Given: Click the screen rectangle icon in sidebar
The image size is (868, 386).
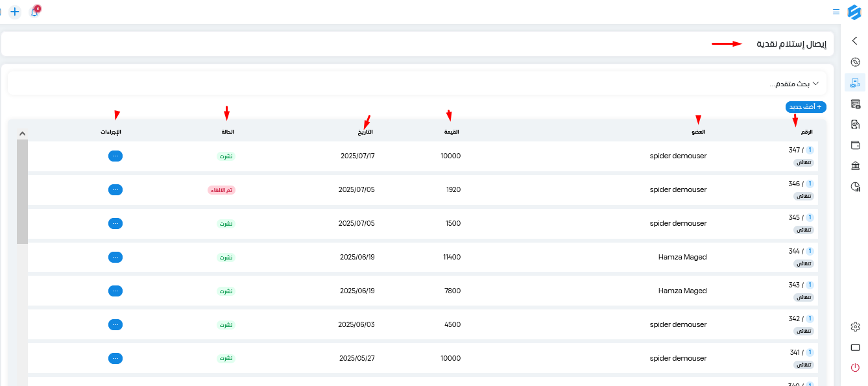Looking at the screenshot, I should point(855,347).
